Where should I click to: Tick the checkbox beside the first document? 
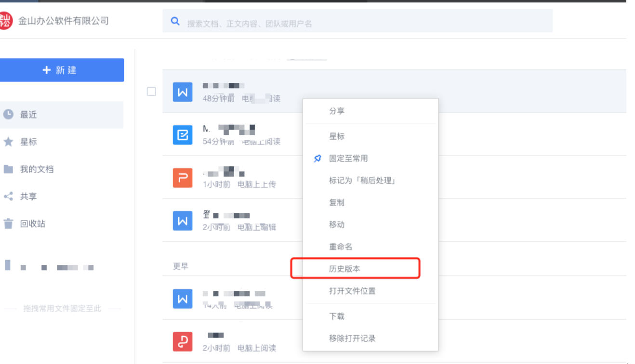(151, 91)
